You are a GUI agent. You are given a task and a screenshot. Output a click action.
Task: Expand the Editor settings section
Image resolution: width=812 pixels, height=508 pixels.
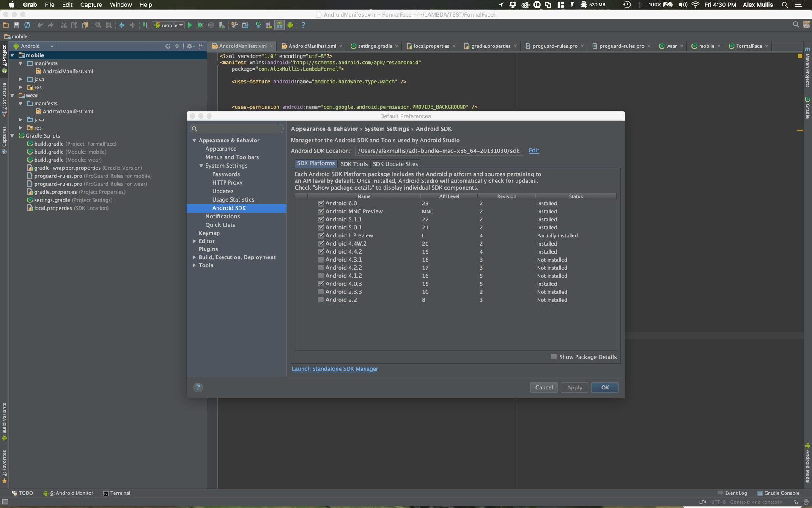click(194, 241)
